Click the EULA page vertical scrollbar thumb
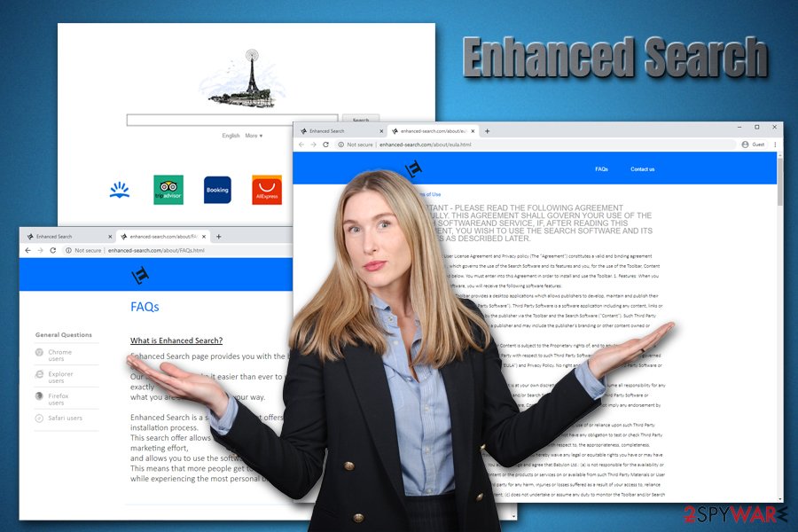Screen dimensions: 798x532 coord(780,182)
